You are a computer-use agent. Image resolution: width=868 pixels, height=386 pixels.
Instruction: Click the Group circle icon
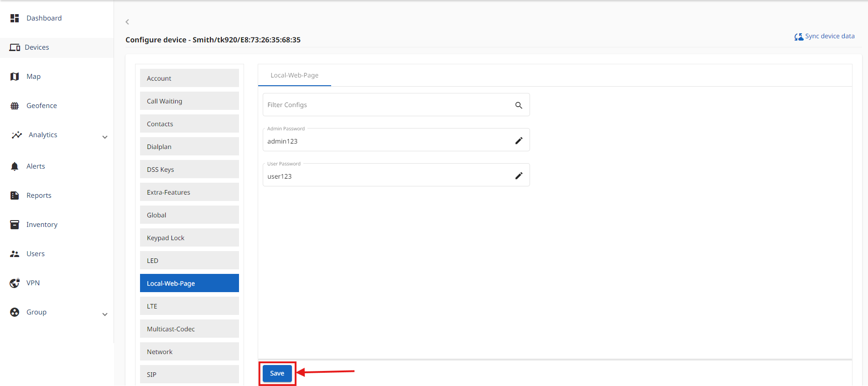pos(15,312)
